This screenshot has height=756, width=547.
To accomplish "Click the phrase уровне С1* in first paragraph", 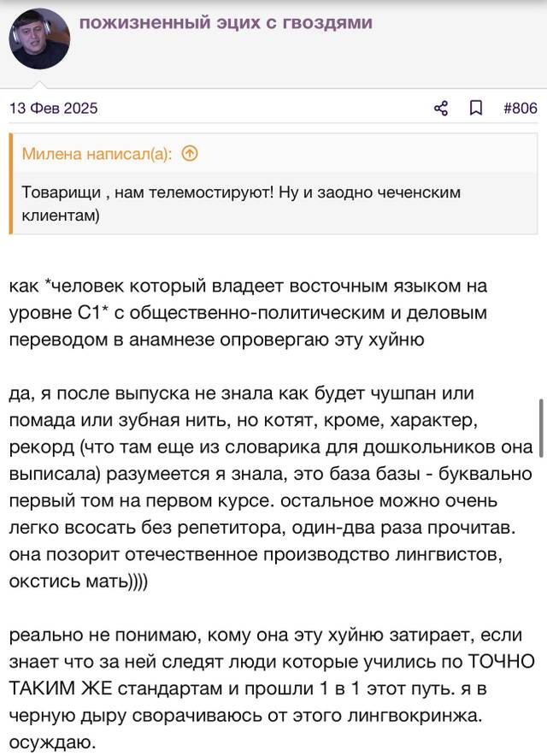I will 60,313.
